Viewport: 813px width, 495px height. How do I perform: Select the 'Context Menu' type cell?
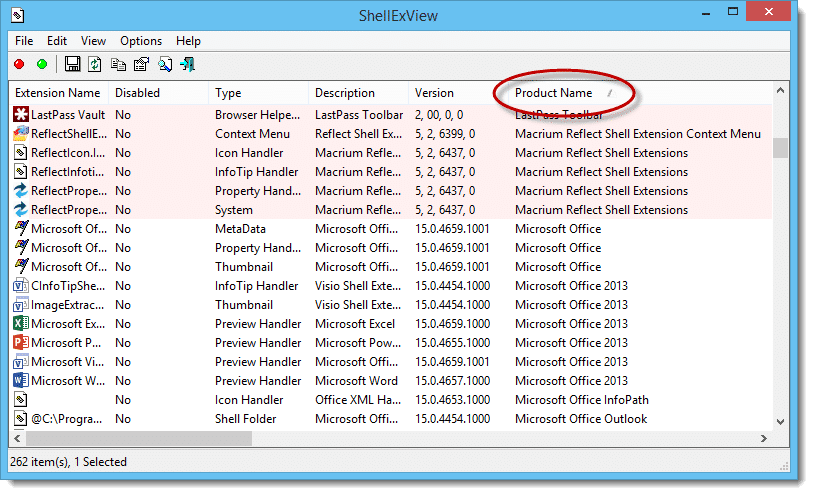click(x=252, y=134)
